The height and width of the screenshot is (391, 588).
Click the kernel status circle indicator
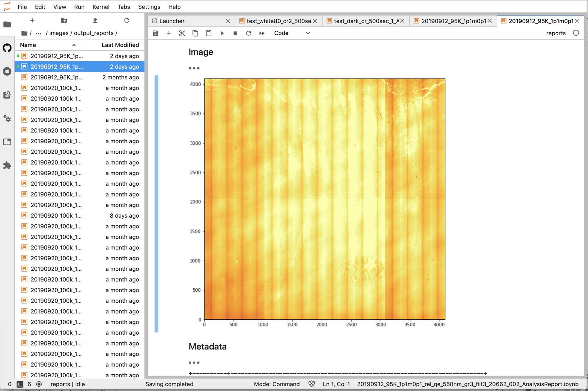click(576, 33)
